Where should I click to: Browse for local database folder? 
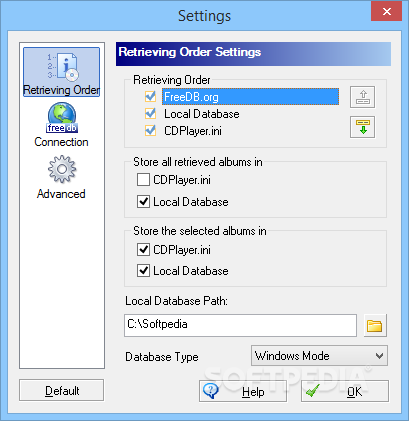375,325
